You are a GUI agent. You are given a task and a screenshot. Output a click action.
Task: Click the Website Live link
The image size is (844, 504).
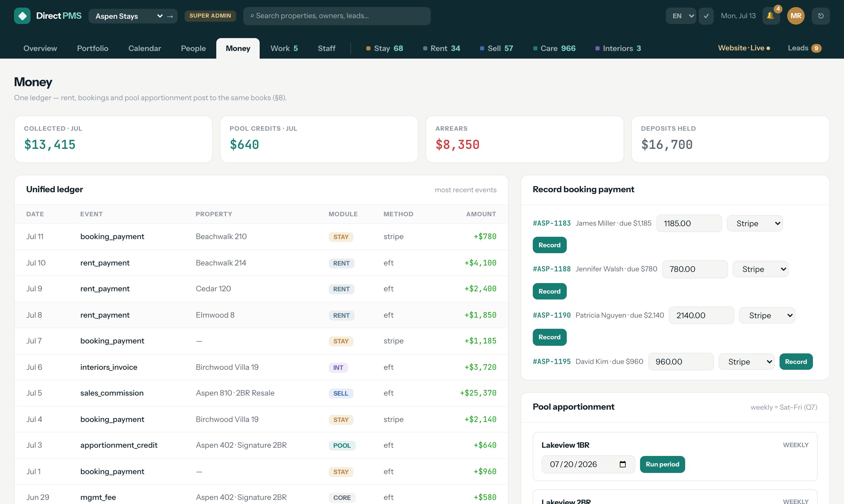coord(744,48)
